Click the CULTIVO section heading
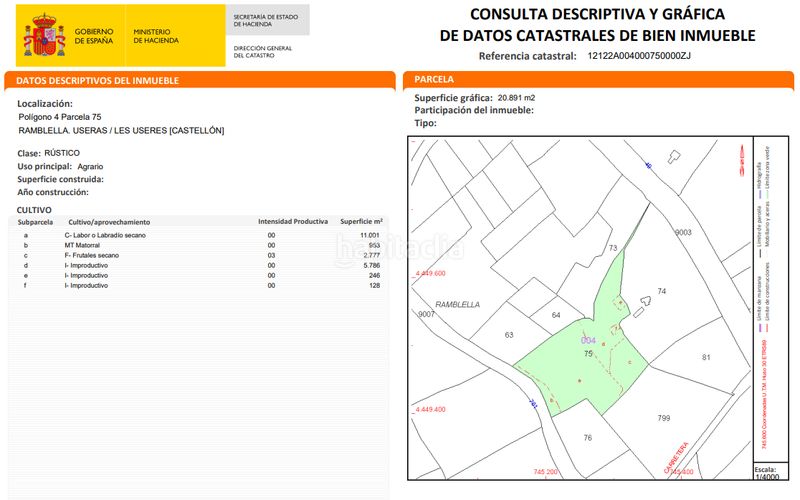Viewport: 800px width, 500px height. tap(34, 210)
